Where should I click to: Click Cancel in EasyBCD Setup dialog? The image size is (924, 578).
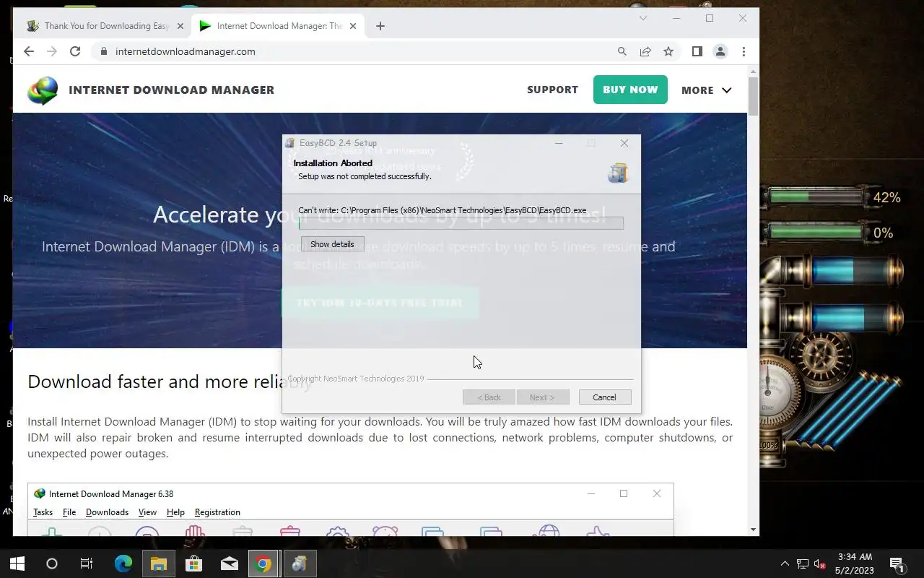pyautogui.click(x=604, y=397)
